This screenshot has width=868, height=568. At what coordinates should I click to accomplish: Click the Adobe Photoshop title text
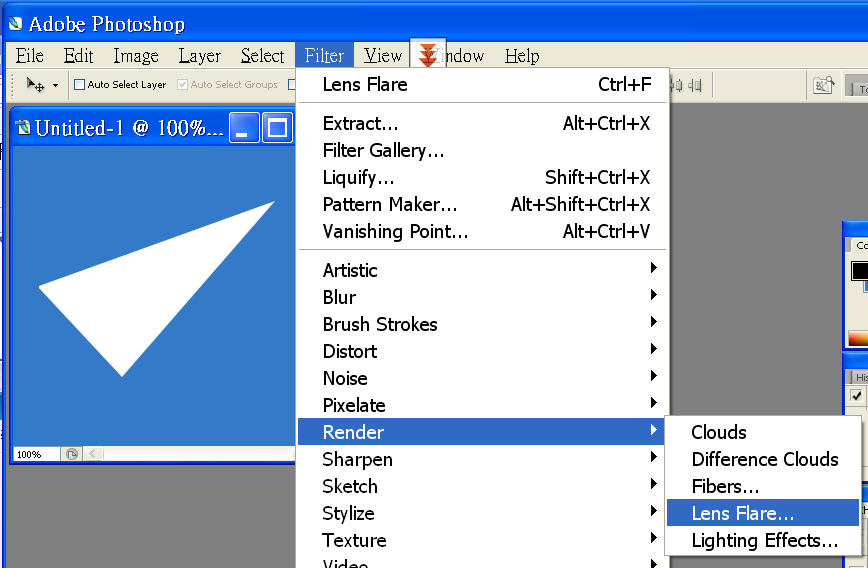coord(106,24)
